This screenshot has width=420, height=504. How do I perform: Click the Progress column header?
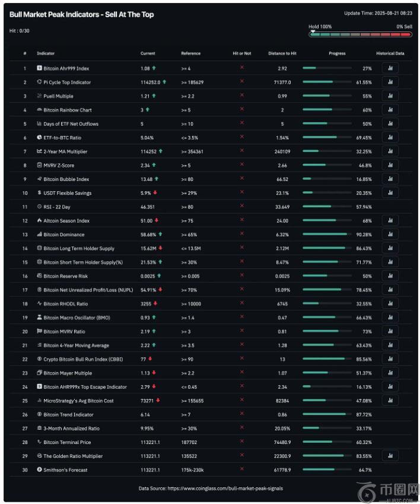(x=337, y=53)
